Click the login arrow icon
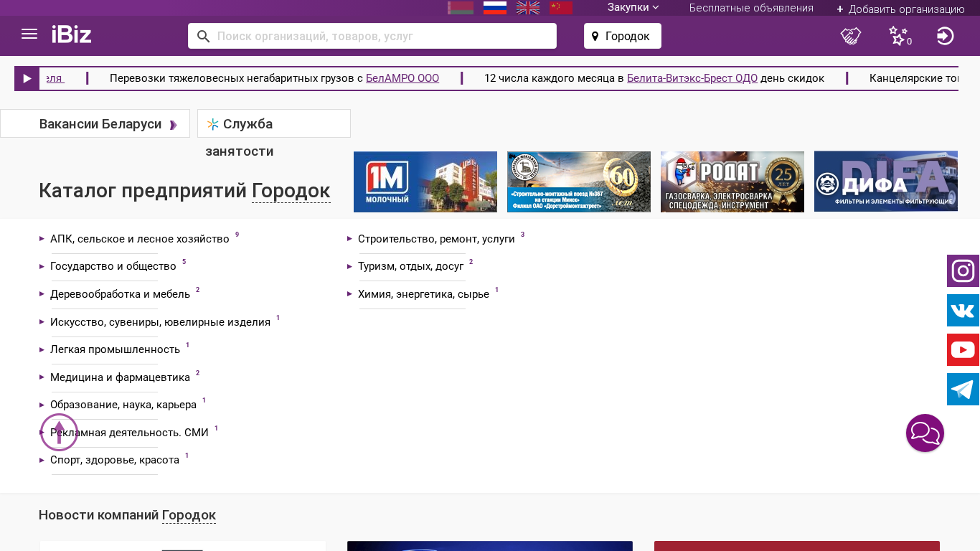 [x=945, y=36]
